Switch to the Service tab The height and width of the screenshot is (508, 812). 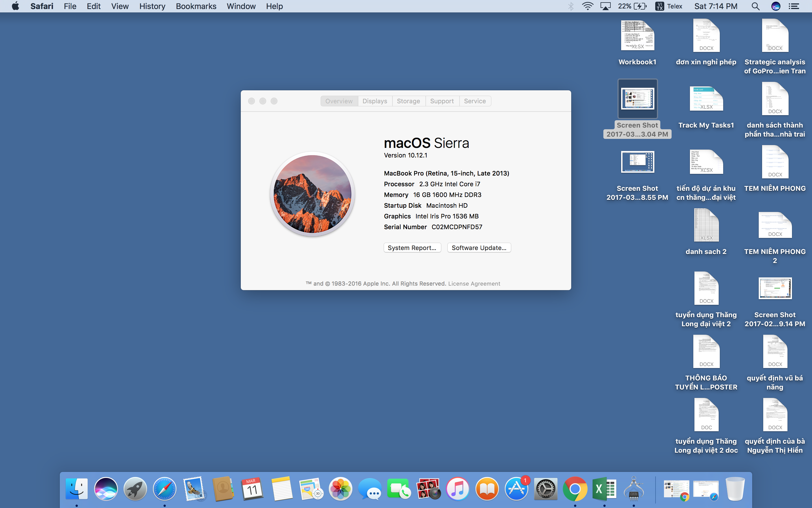click(475, 101)
